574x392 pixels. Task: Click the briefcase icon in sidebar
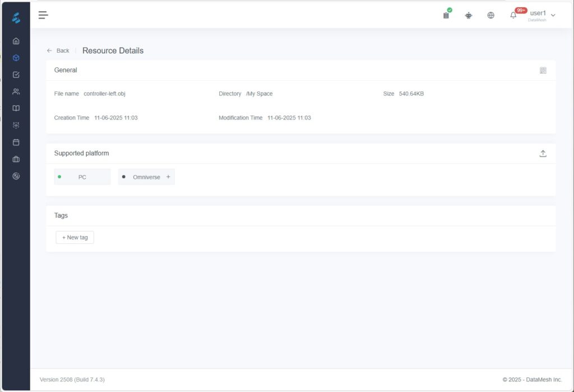coord(16,159)
